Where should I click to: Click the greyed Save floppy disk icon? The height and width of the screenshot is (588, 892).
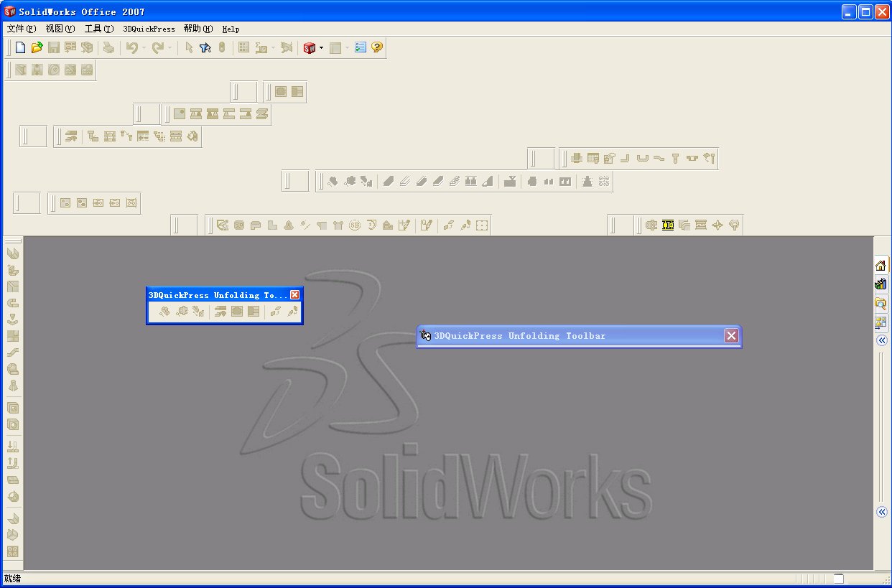(x=54, y=48)
